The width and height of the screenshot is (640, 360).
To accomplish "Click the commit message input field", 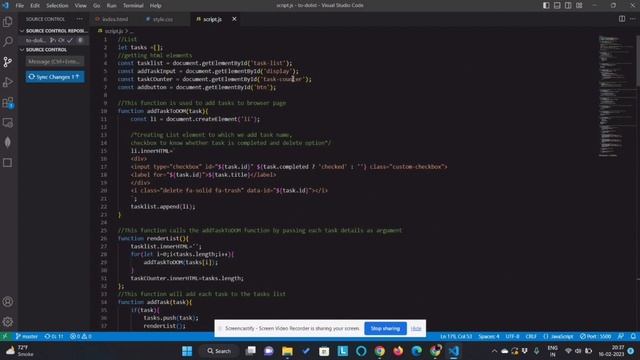I will pos(55,61).
